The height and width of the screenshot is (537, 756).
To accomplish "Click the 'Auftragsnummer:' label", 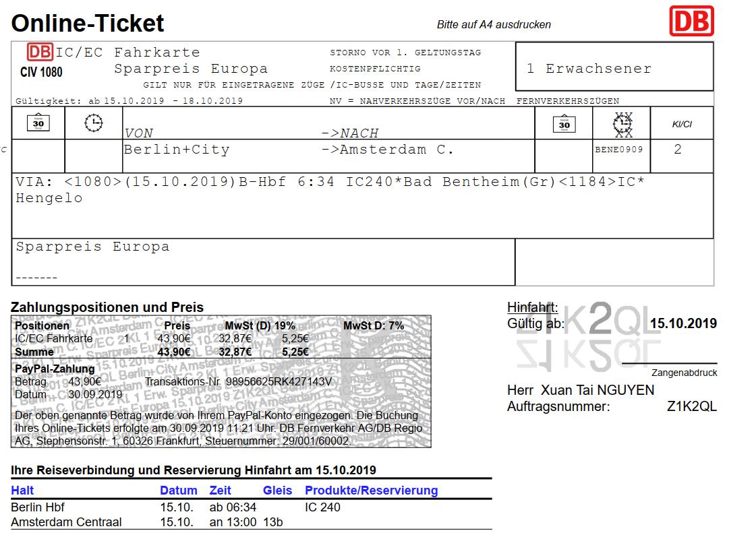I will point(558,407).
